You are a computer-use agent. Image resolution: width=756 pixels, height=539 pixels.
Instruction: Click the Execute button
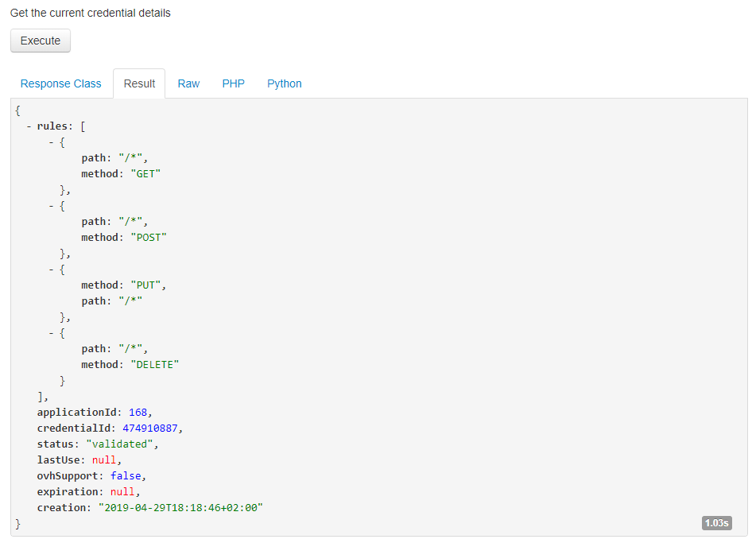point(41,41)
